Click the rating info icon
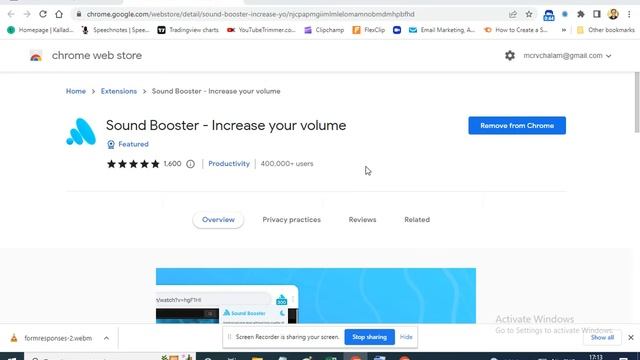Screen dimensions: 640x360 coord(190,164)
